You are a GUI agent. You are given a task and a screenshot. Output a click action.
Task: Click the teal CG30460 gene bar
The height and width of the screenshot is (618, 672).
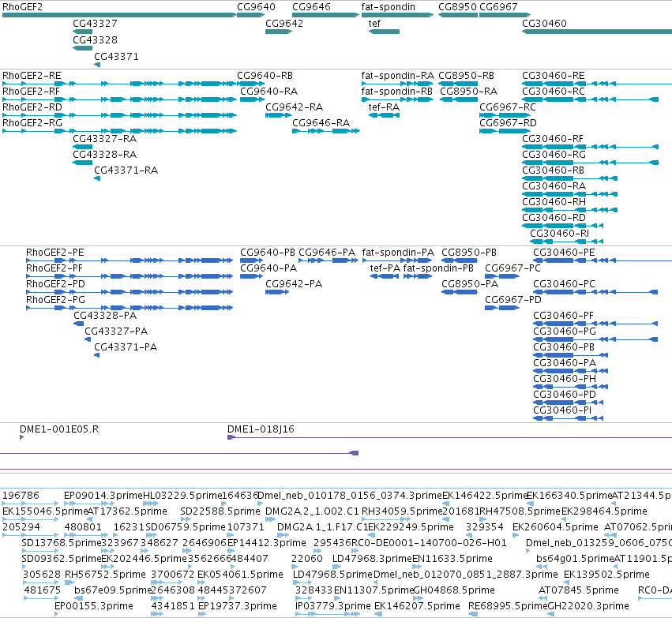(597, 32)
